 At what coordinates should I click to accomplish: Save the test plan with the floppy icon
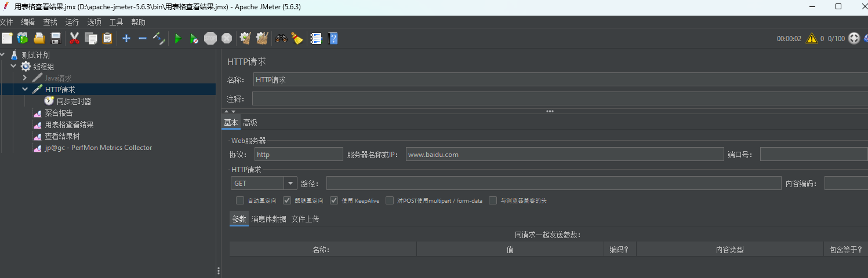tap(56, 38)
